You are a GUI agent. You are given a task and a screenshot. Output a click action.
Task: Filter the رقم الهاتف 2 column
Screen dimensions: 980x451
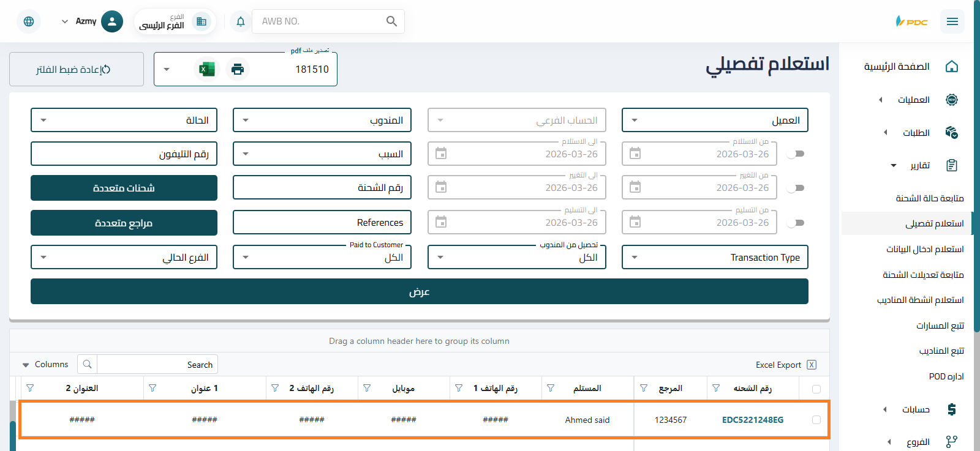pos(275,388)
